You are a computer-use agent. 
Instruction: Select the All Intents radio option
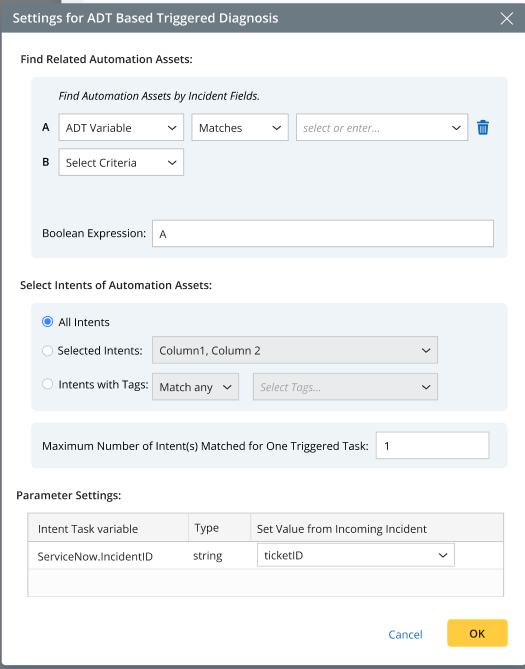coord(47,322)
